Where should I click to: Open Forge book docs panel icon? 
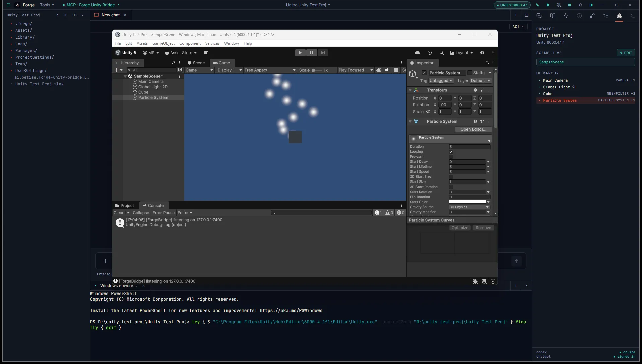coord(553,16)
